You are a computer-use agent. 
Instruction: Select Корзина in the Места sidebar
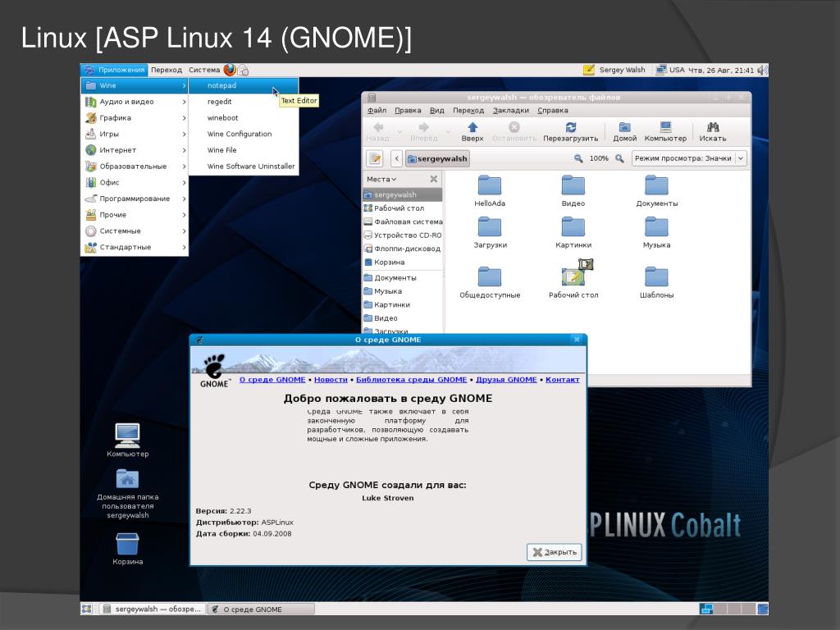403,262
